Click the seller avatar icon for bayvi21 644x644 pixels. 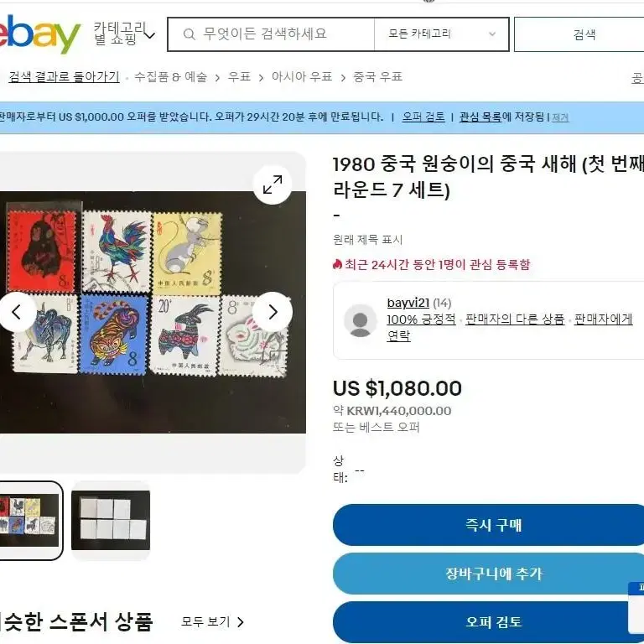(x=361, y=321)
